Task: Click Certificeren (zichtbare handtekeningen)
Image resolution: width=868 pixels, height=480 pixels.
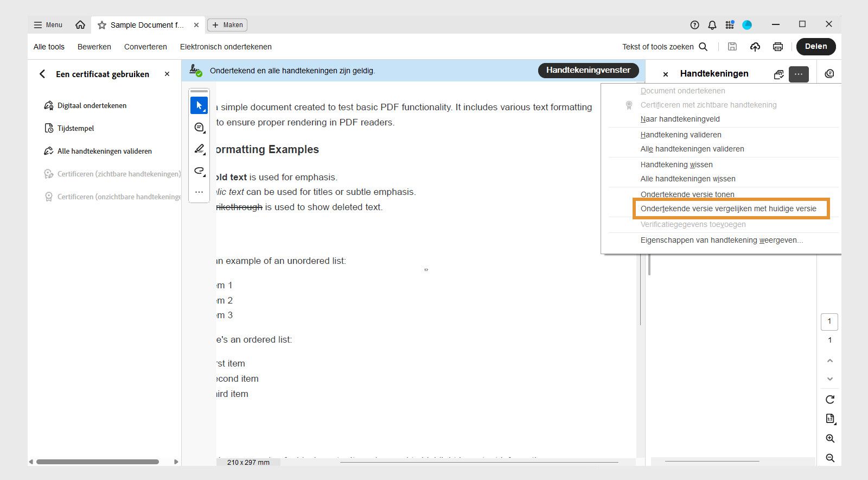Action: [x=112, y=174]
